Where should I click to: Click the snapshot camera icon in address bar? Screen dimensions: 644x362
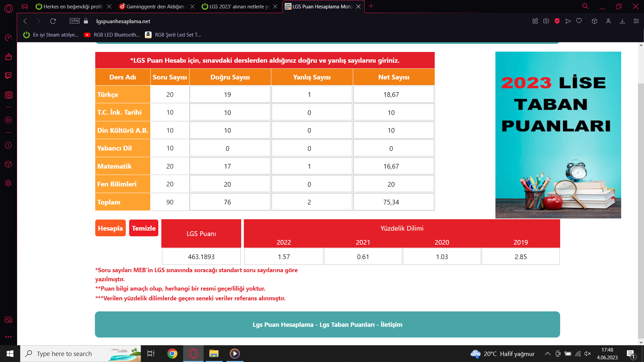pos(546,21)
